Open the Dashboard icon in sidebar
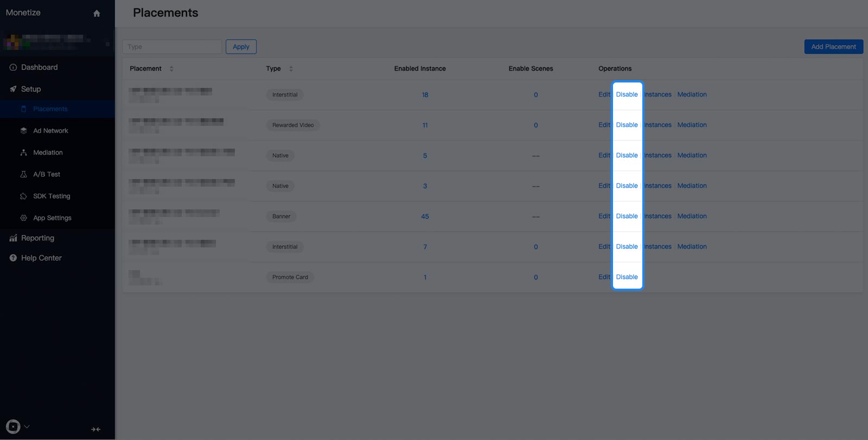868x440 pixels. [x=13, y=67]
